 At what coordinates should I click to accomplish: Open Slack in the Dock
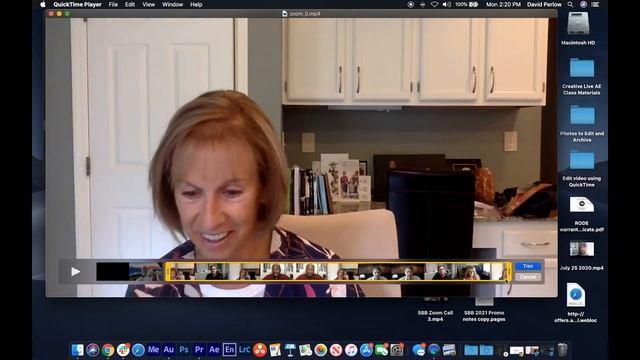(x=123, y=350)
